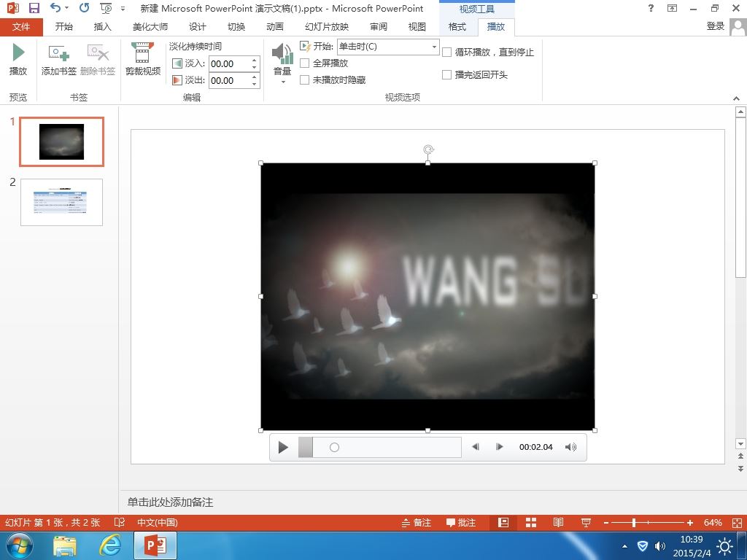Click zoom percentage 64% in status bar
The height and width of the screenshot is (560, 747).
pyautogui.click(x=713, y=523)
